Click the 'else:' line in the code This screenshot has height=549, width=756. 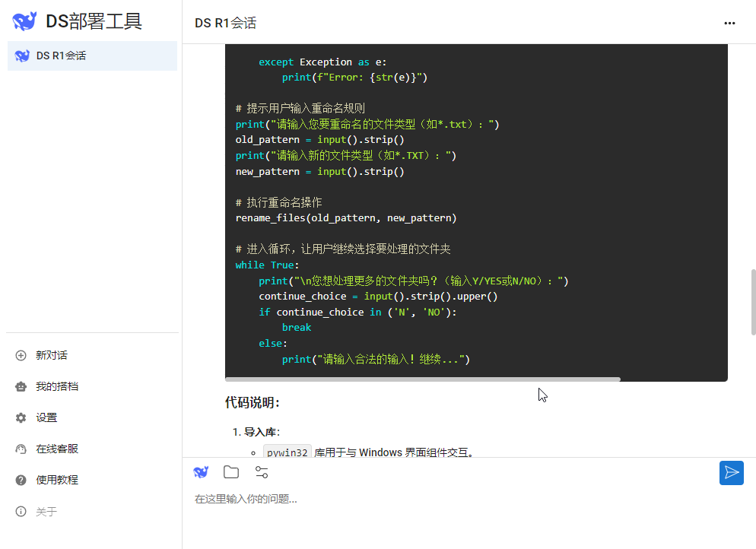[273, 343]
